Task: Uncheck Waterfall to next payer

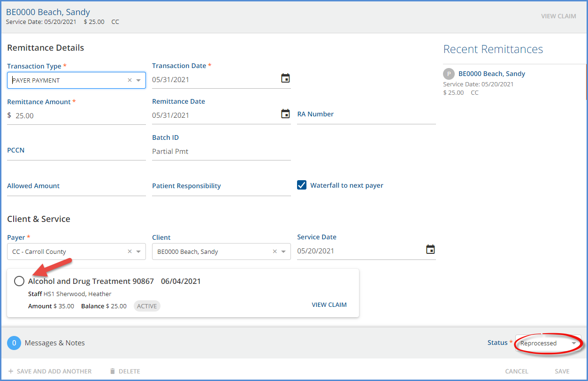Action: (x=301, y=185)
